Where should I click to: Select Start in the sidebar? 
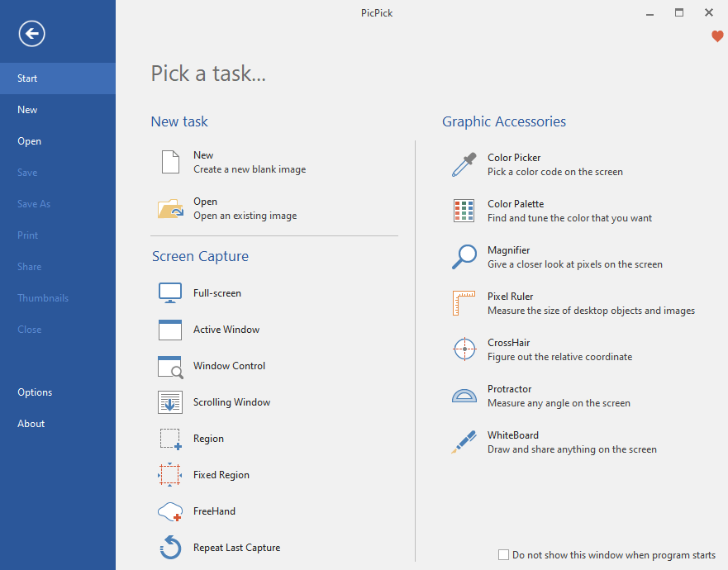coord(58,78)
